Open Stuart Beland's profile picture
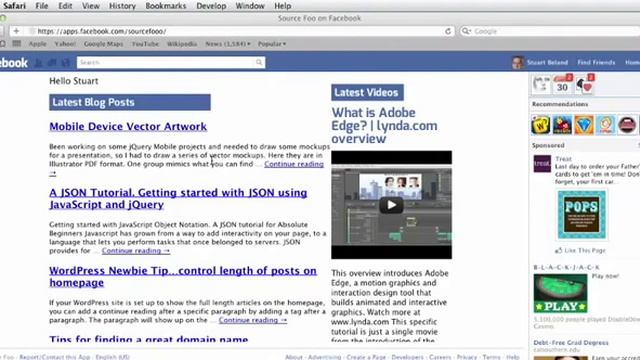 (x=518, y=62)
